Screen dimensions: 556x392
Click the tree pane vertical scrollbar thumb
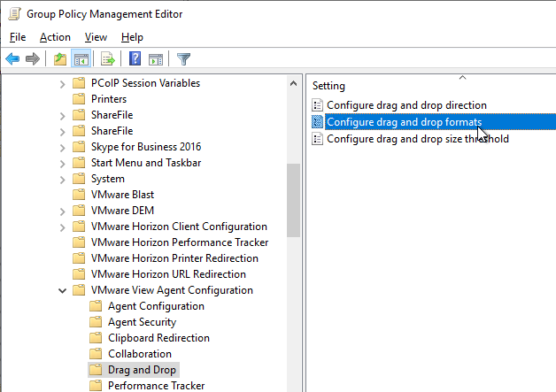[x=293, y=200]
